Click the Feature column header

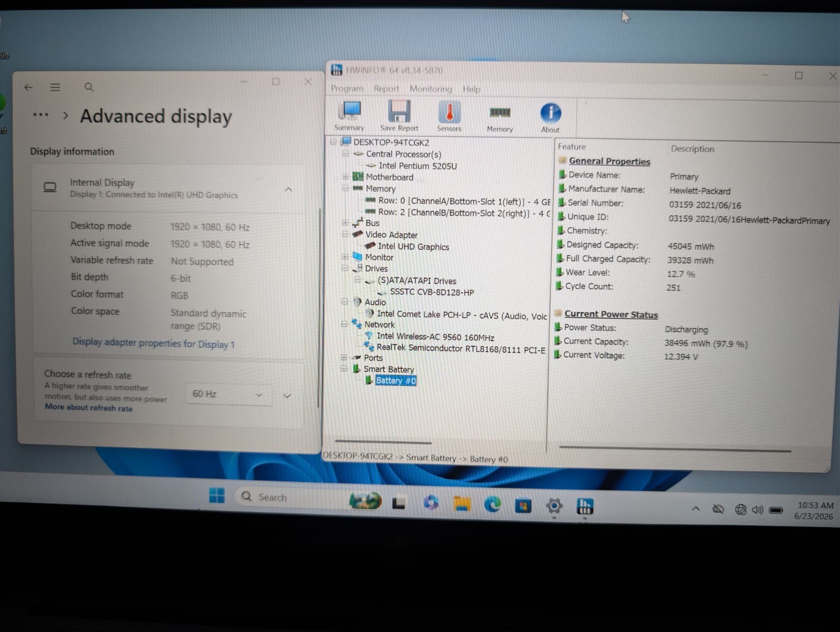(x=571, y=146)
